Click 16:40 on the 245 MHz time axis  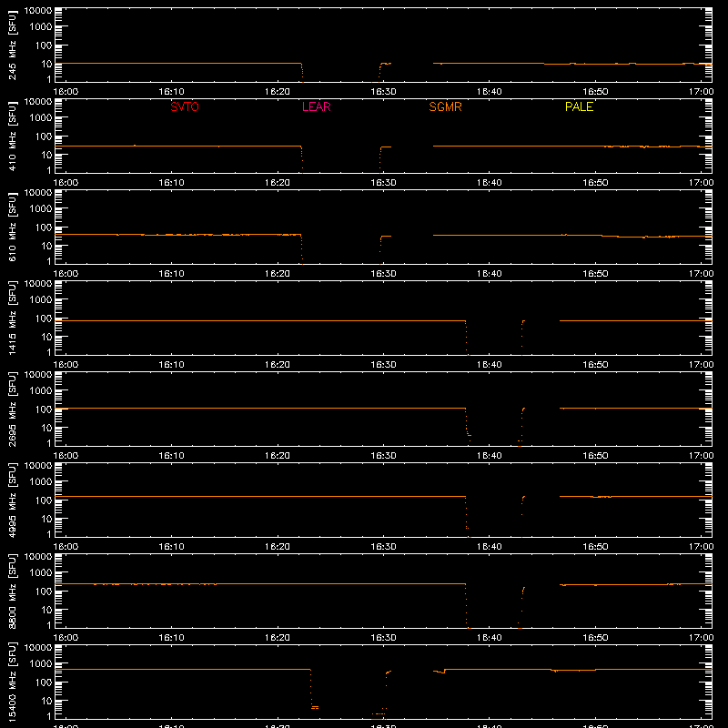point(490,92)
